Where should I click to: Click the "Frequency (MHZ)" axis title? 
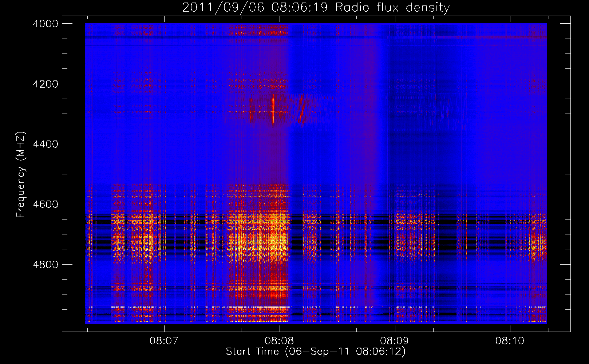[x=21, y=175]
